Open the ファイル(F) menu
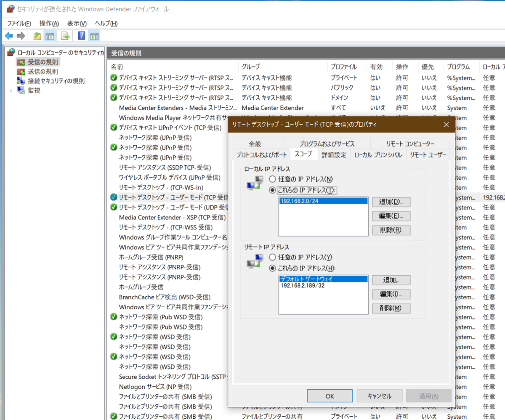Image resolution: width=505 pixels, height=420 pixels. 19,23
